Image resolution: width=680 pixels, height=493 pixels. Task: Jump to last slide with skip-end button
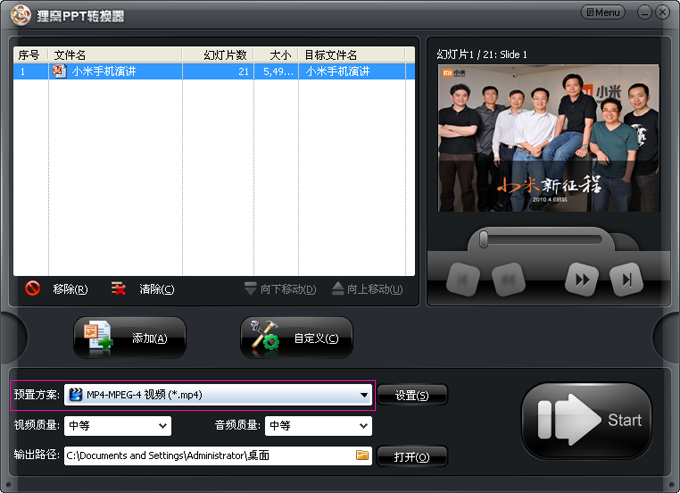point(626,279)
